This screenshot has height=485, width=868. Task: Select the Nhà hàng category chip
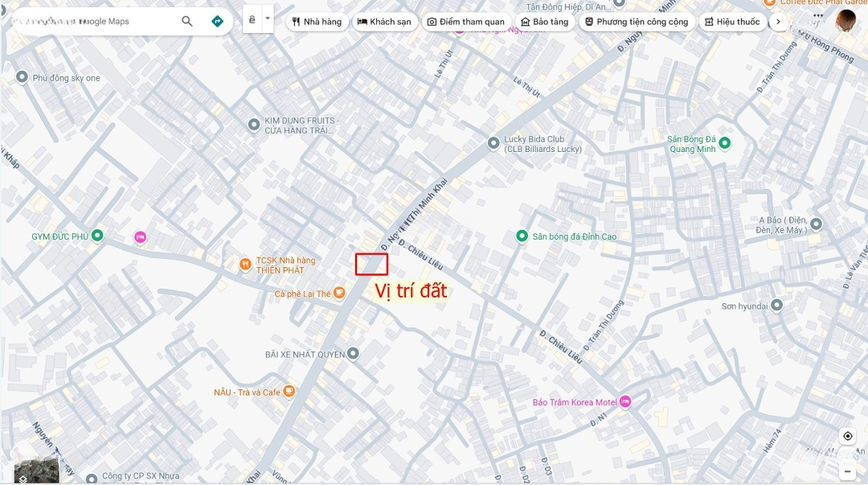pyautogui.click(x=317, y=22)
